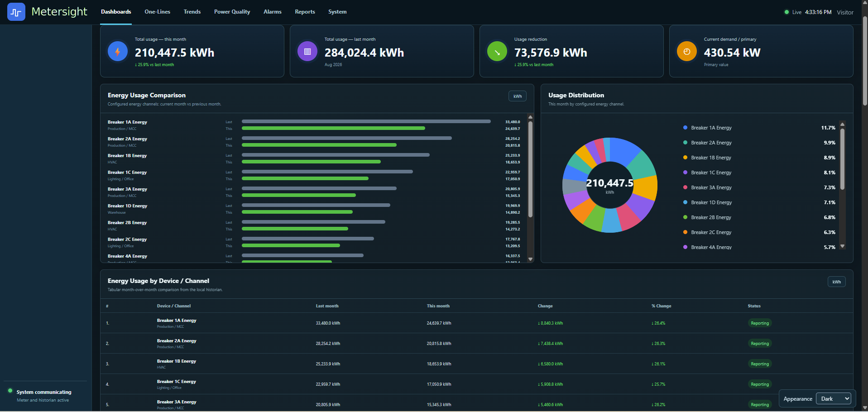The image size is (868, 412).
Task: Click the donut chart center total 210,447.5
Action: (609, 183)
